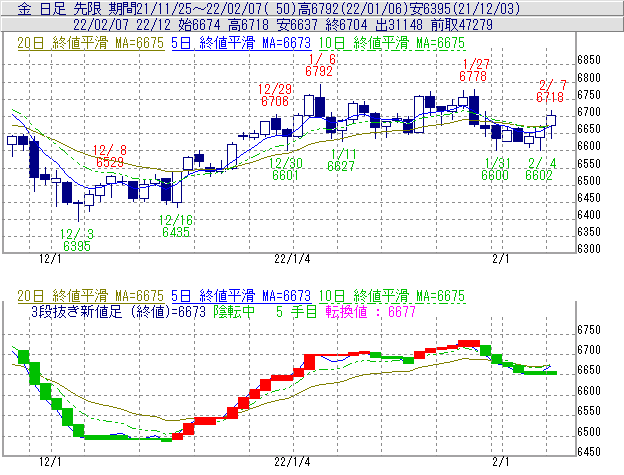Click the final green block in lower chart

(540, 373)
